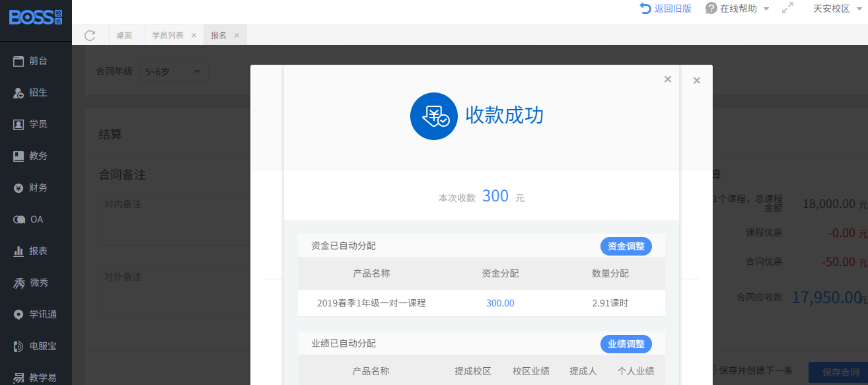Image resolution: width=868 pixels, height=385 pixels.
Task: Click the 2.91课时 quantity cell
Action: tap(610, 303)
